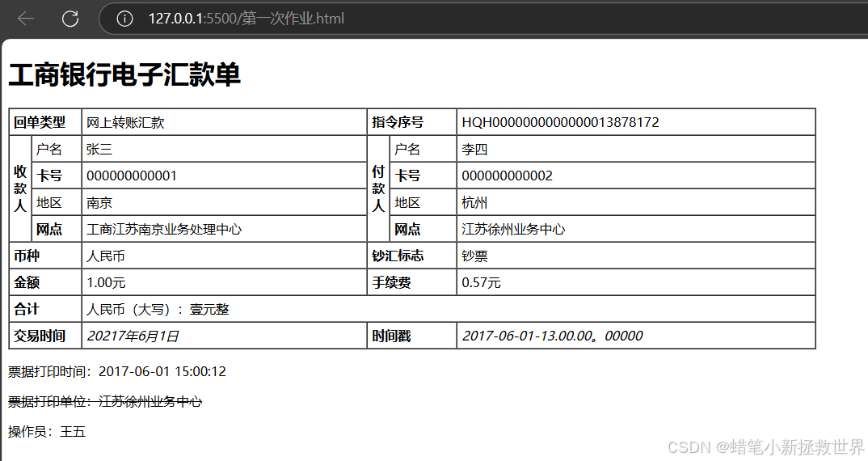
Task: Select timestamp 2017-06-01-13.00.00。00000
Action: [553, 336]
